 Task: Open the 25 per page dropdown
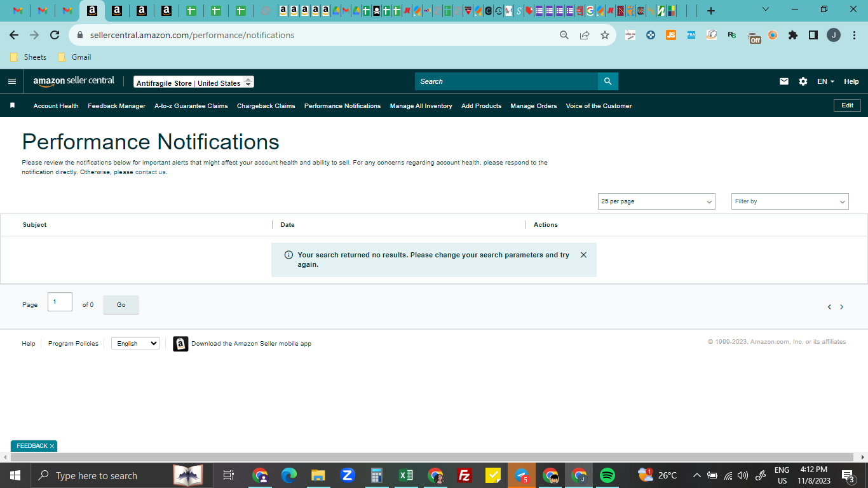coord(656,201)
